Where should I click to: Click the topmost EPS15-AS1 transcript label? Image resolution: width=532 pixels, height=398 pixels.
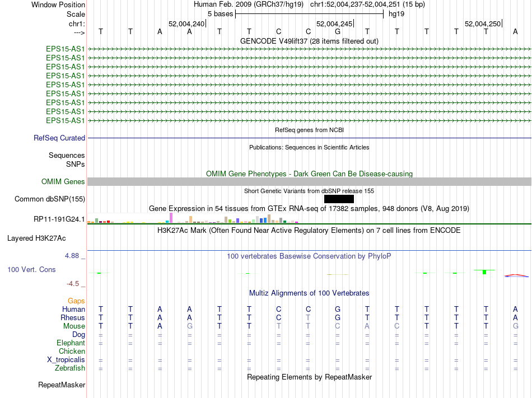coord(65,49)
